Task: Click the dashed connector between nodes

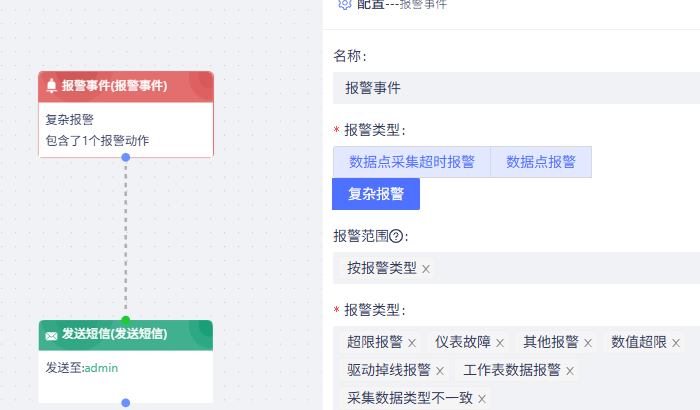Action: (x=126, y=238)
